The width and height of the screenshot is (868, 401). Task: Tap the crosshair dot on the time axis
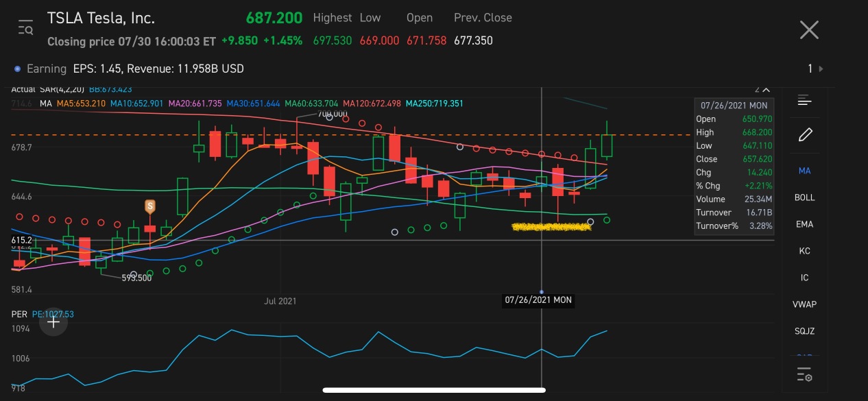point(542,292)
